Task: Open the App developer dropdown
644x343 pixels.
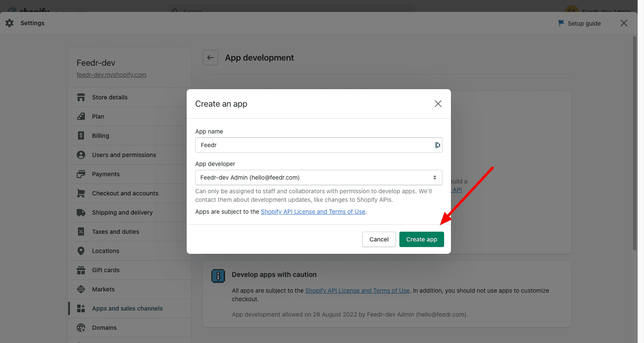Action: [x=318, y=177]
